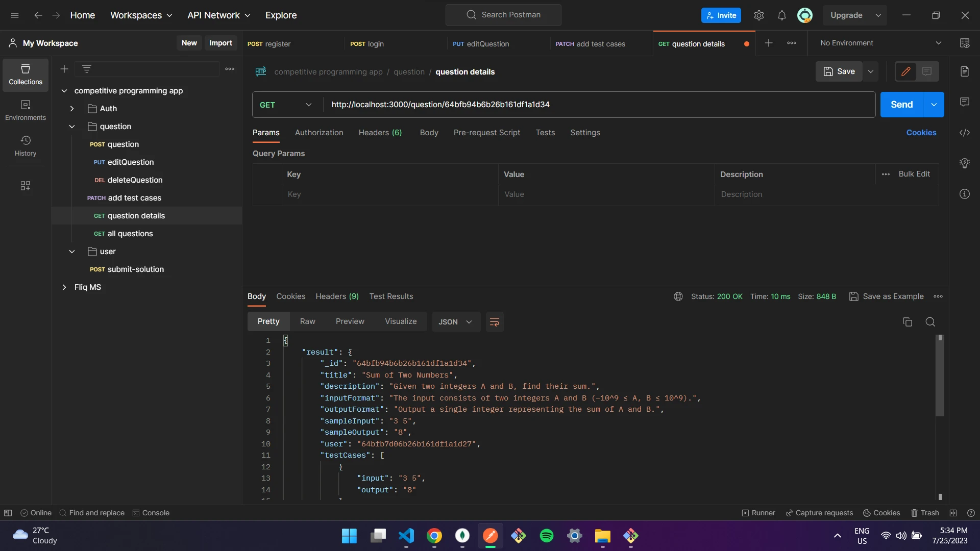Open the Cookies link
980x551 pixels.
click(921, 133)
